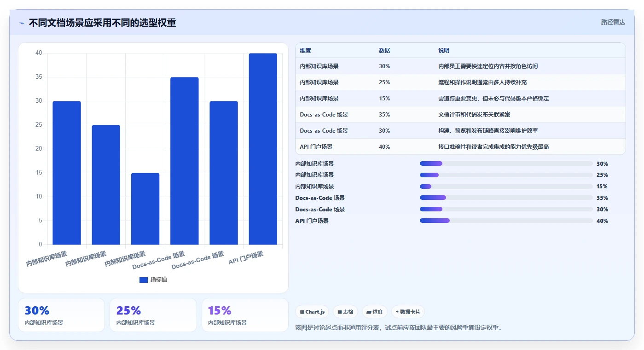Click the blue 指标值 legend swatch
The width and height of the screenshot is (644, 350).
click(144, 280)
